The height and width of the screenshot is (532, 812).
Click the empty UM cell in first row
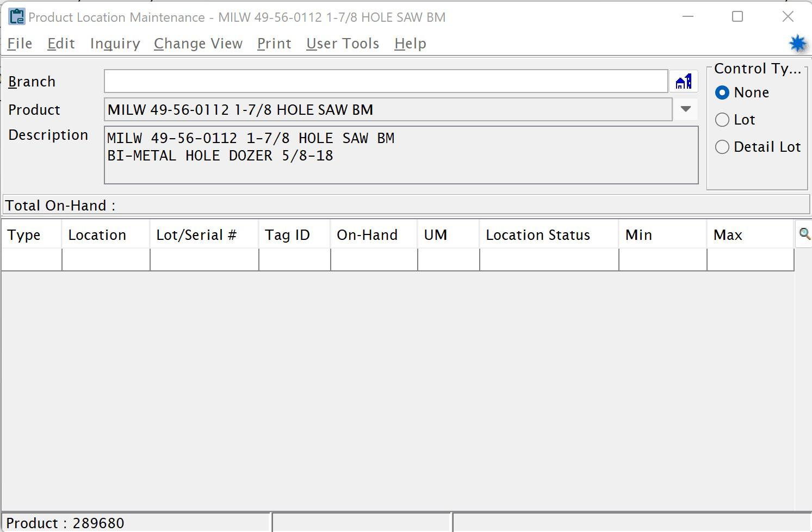pyautogui.click(x=449, y=259)
